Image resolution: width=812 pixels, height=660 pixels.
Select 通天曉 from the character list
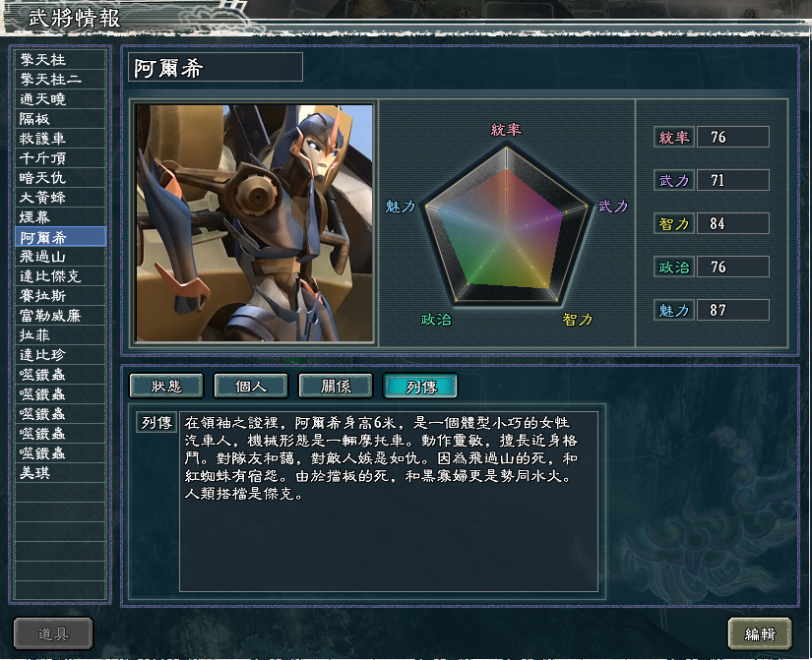coord(61,99)
